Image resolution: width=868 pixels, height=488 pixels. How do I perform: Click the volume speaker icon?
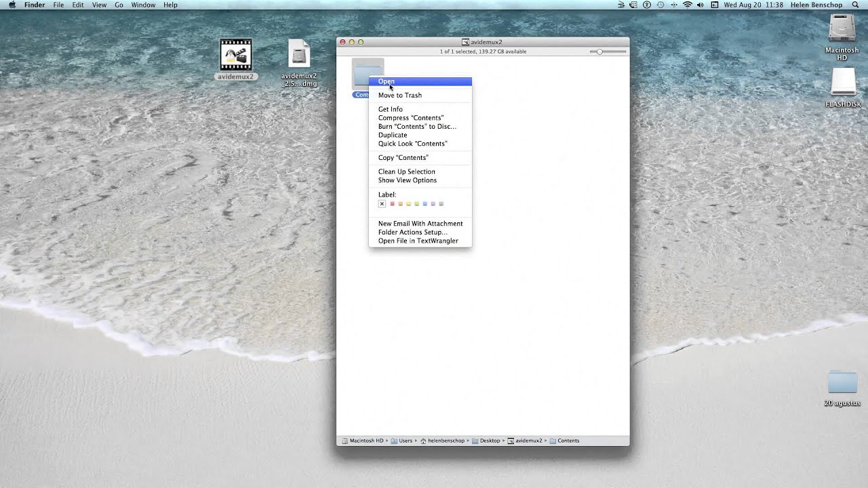coord(700,5)
